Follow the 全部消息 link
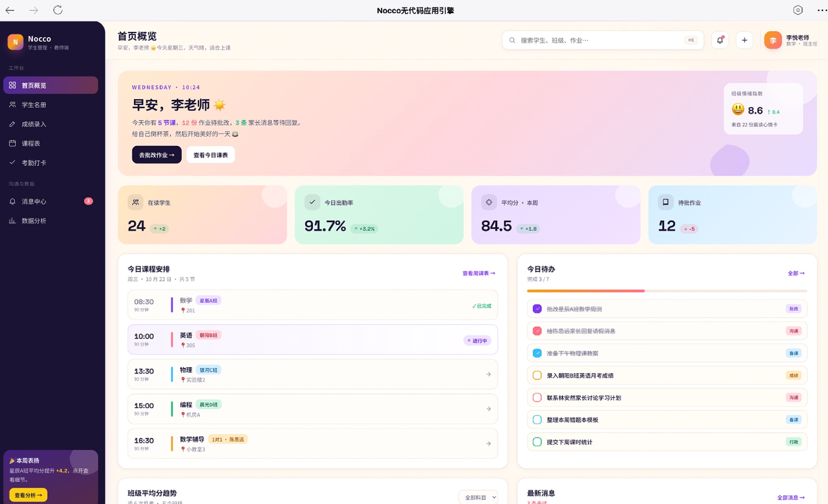828x504 pixels. (x=790, y=498)
